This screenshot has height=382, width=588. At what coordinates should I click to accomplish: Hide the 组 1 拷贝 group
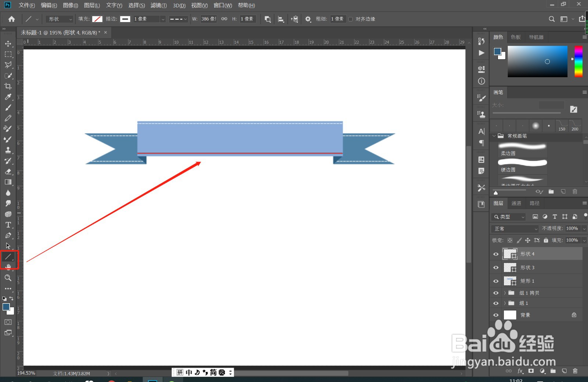tap(496, 293)
